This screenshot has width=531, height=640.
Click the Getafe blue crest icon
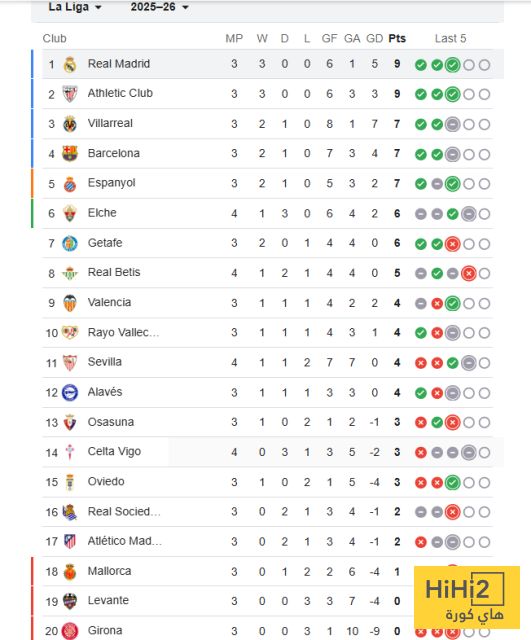point(70,243)
